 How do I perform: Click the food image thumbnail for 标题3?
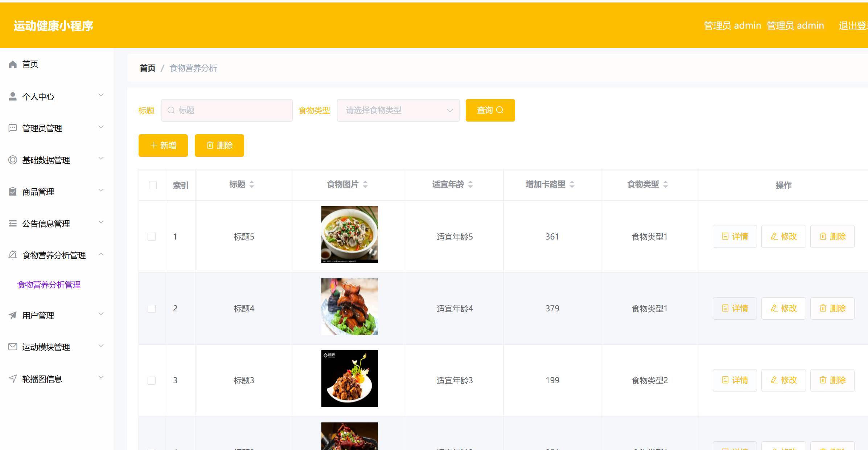coord(349,379)
